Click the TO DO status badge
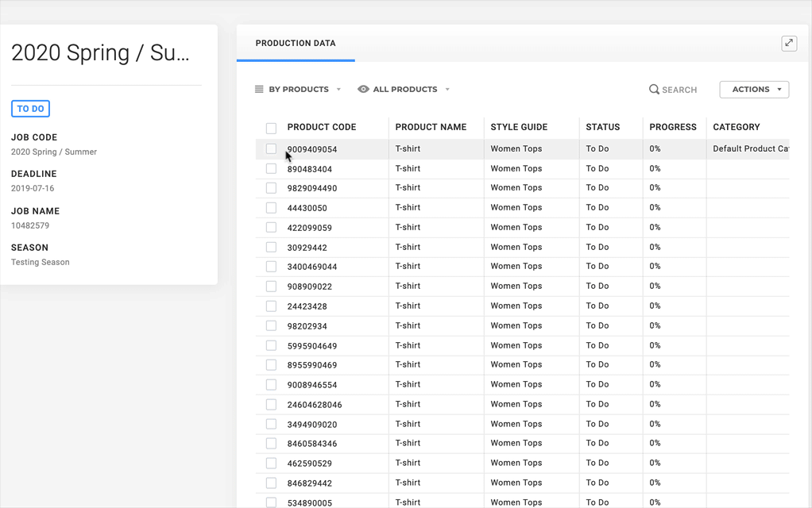This screenshot has height=508, width=812. tap(30, 109)
